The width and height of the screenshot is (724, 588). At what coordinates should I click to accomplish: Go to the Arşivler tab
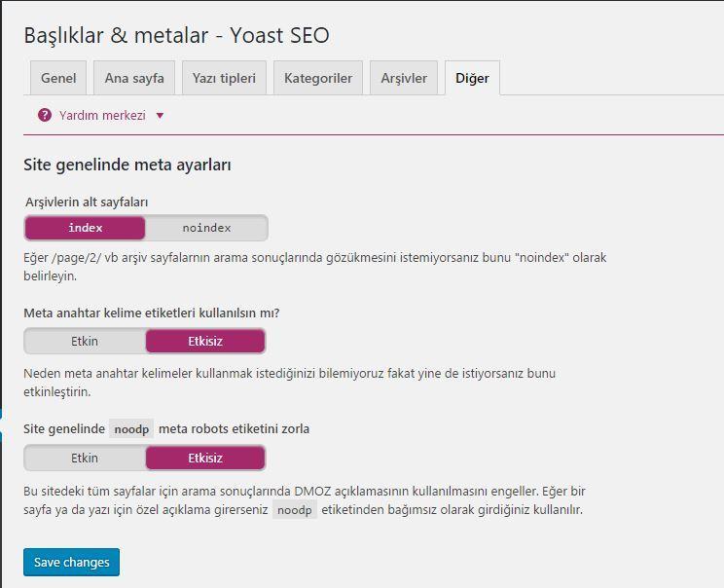pyautogui.click(x=404, y=78)
